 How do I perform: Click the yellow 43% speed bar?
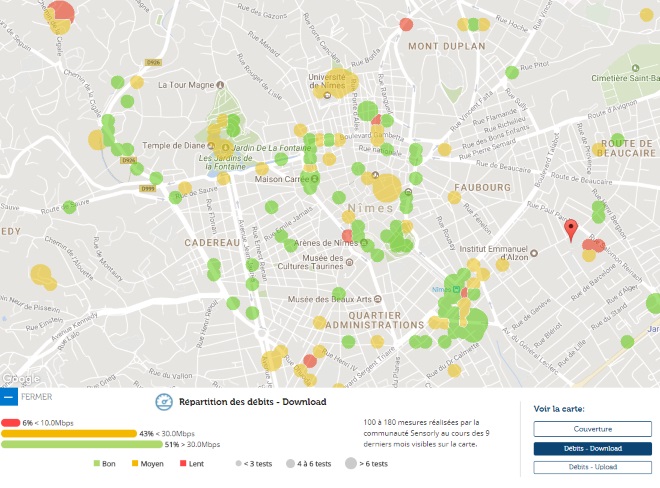[68, 433]
